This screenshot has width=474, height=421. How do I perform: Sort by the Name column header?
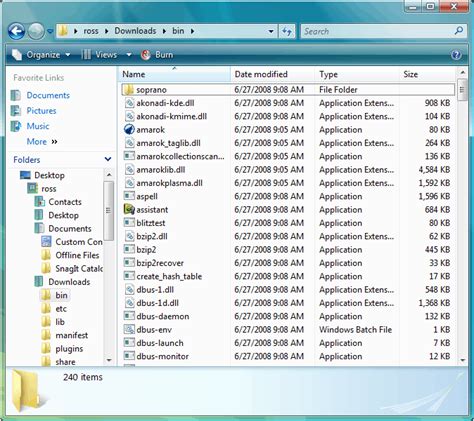click(x=174, y=74)
